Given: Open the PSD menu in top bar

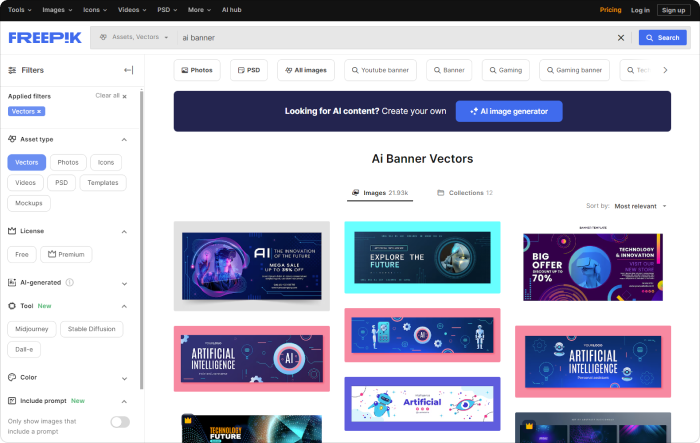Looking at the screenshot, I should click(x=167, y=10).
